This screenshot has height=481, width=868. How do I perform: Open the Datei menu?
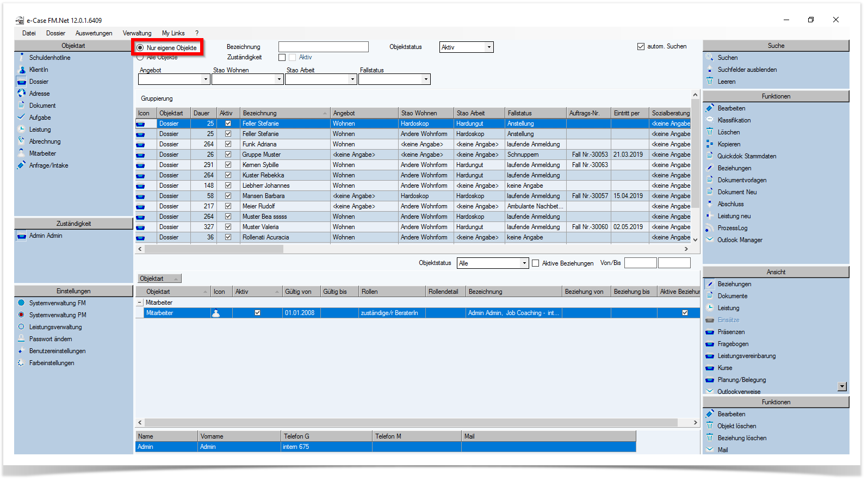pyautogui.click(x=29, y=33)
